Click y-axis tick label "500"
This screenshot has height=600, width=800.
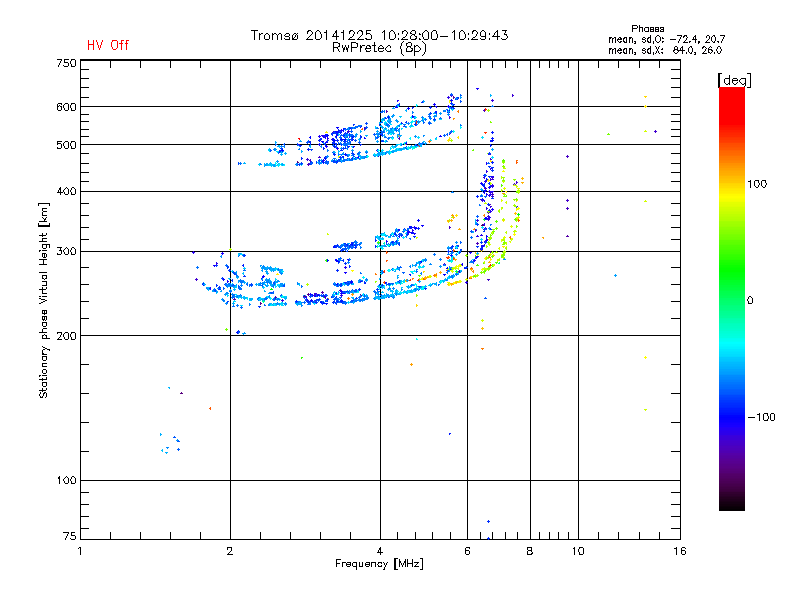click(x=66, y=145)
